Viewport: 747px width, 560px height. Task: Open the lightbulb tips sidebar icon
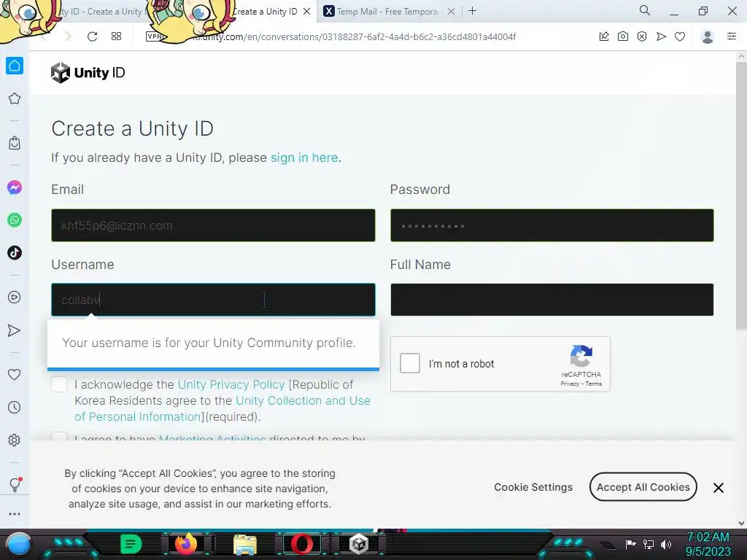15,485
